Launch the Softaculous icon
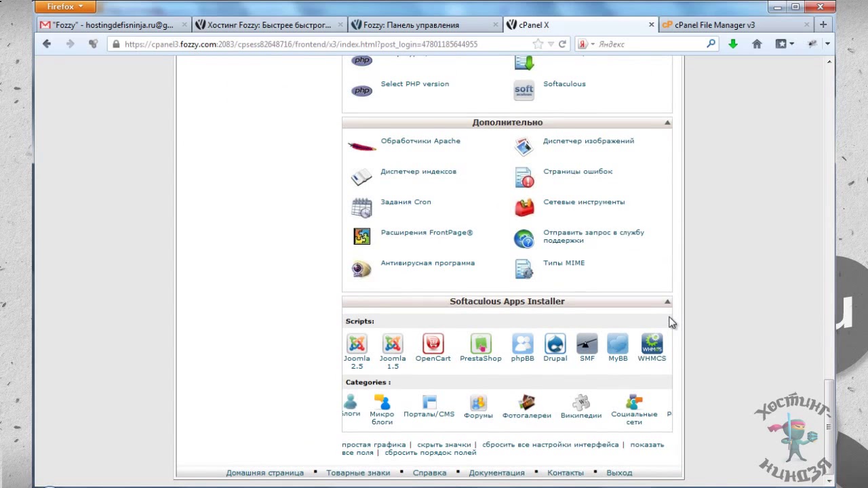The image size is (868, 488). tap(524, 90)
